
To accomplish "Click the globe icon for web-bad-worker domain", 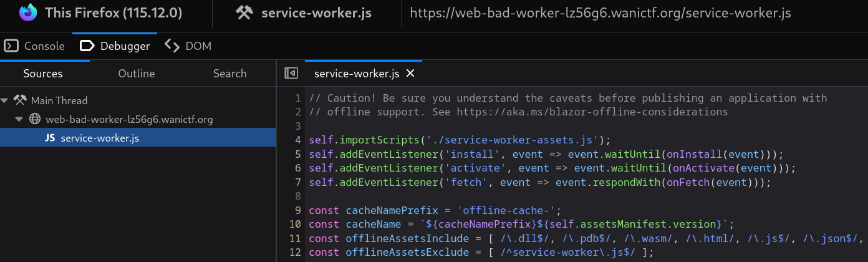I will click(35, 119).
